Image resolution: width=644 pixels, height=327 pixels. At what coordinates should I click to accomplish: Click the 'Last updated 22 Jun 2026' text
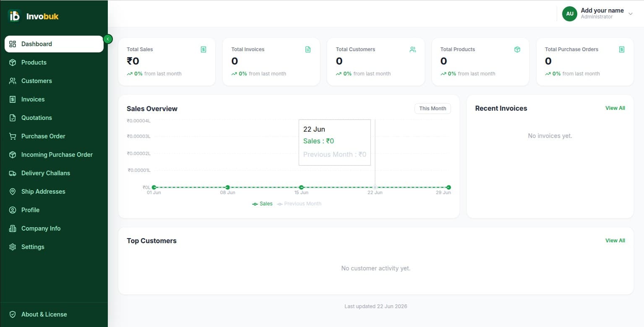pos(376,306)
